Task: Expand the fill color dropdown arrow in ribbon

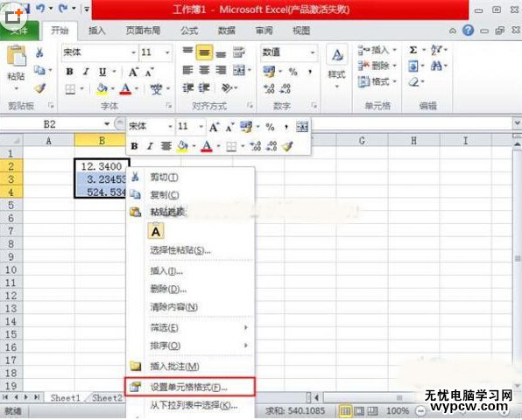Action: tap(112, 88)
